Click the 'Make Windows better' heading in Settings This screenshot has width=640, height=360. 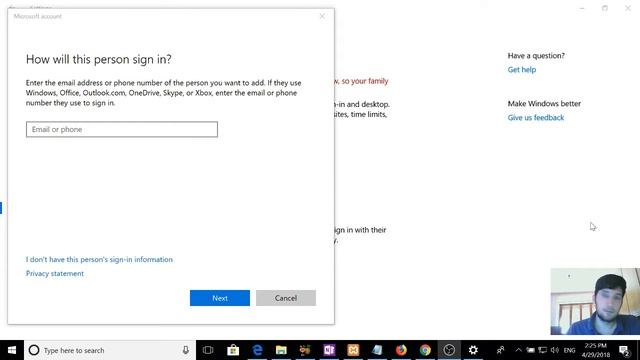pyautogui.click(x=544, y=104)
